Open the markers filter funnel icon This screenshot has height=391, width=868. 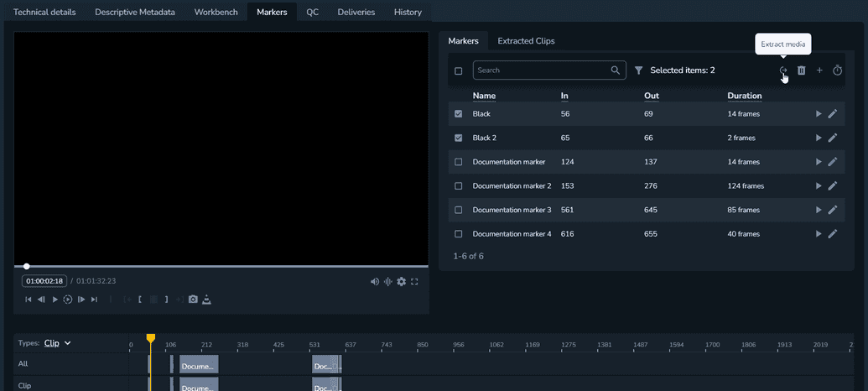(638, 70)
